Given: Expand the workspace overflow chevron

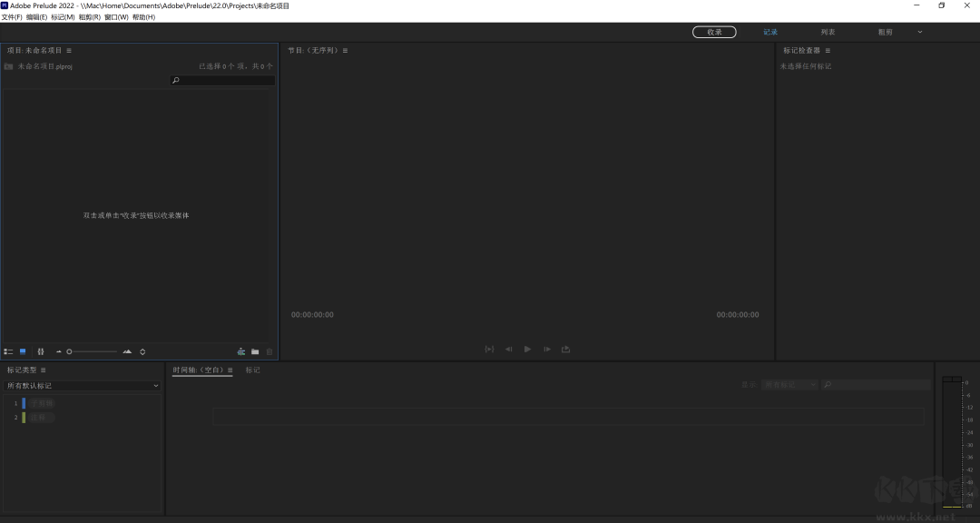Looking at the screenshot, I should pos(919,32).
